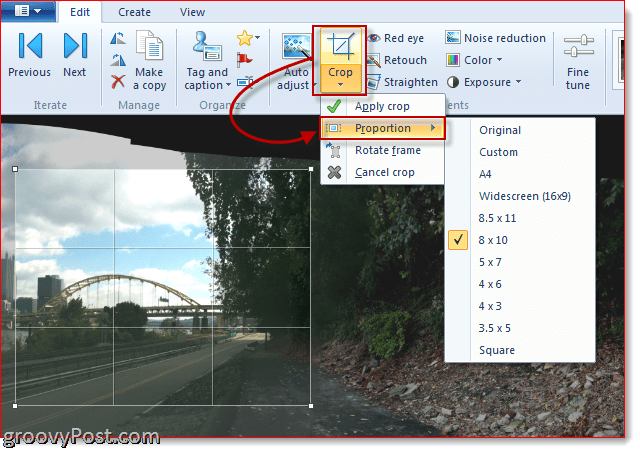
Task: Open the Fine tune panel
Action: 578,61
